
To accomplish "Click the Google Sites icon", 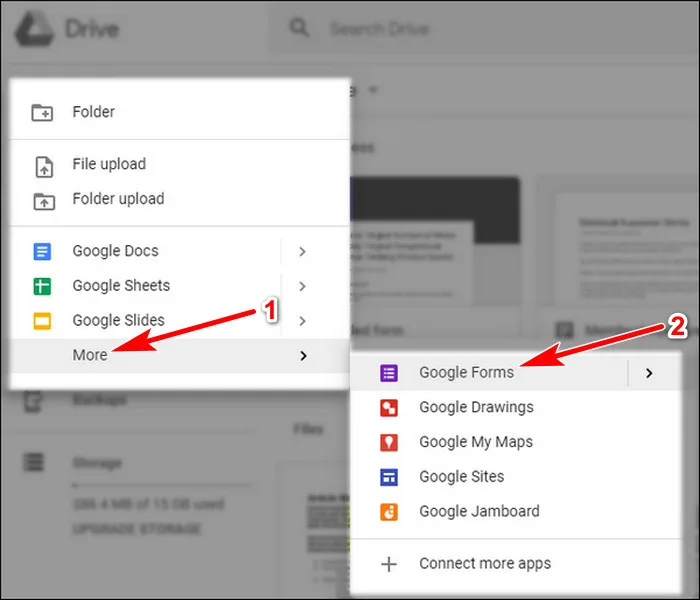I will [389, 477].
